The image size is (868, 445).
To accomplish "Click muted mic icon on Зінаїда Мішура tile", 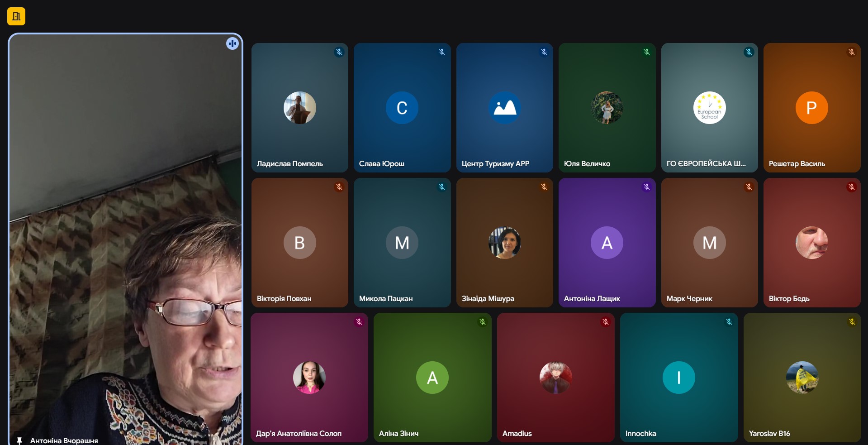I will pos(544,187).
